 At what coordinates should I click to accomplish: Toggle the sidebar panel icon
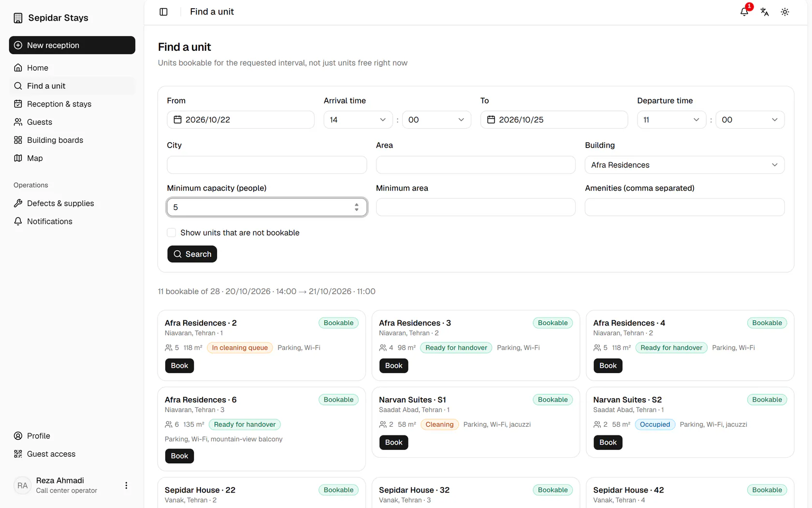(x=163, y=12)
